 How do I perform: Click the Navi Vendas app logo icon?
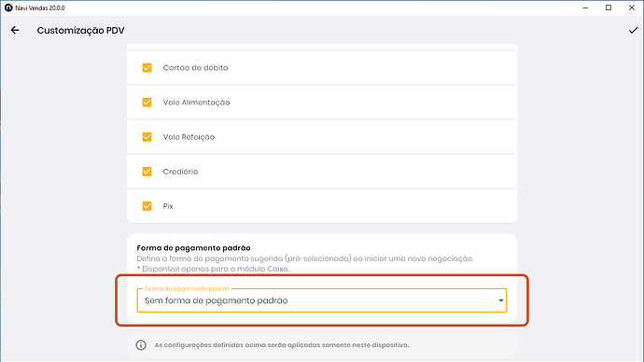[8, 7]
